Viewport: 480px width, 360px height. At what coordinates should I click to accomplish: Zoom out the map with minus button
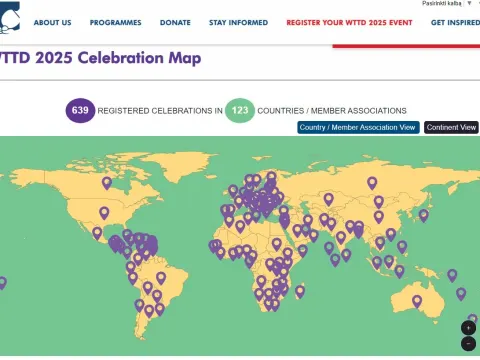pos(468,344)
